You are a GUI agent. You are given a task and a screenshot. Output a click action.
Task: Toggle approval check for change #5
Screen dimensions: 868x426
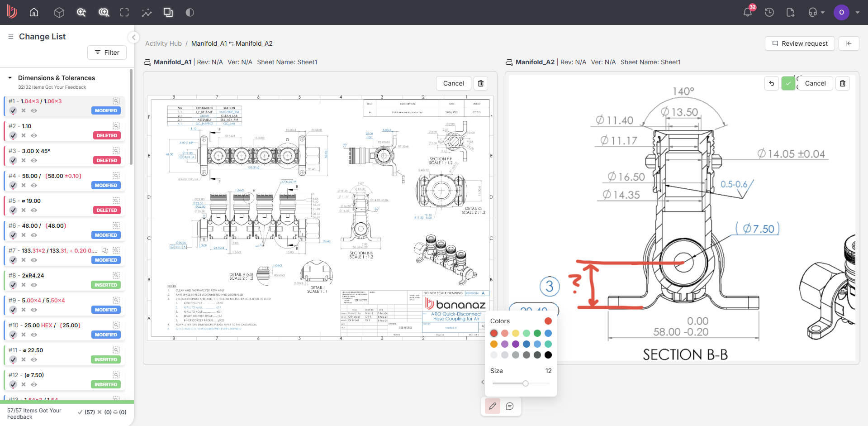tap(13, 210)
